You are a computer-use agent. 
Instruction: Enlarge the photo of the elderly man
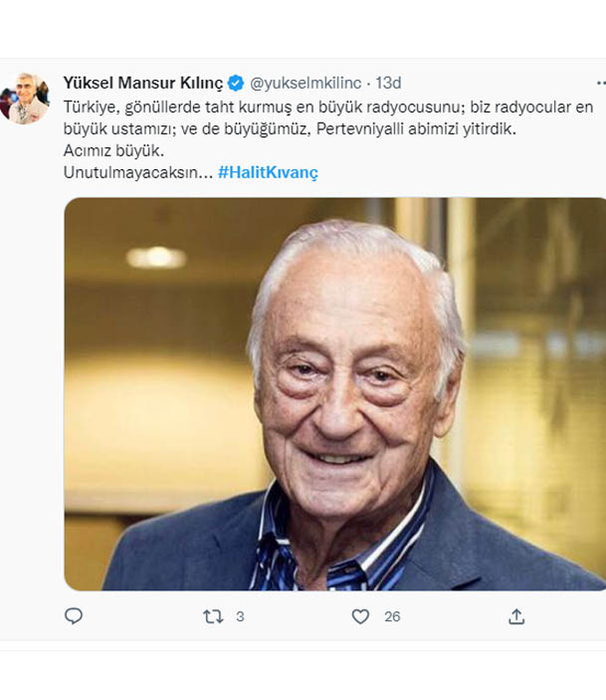pos(334,393)
